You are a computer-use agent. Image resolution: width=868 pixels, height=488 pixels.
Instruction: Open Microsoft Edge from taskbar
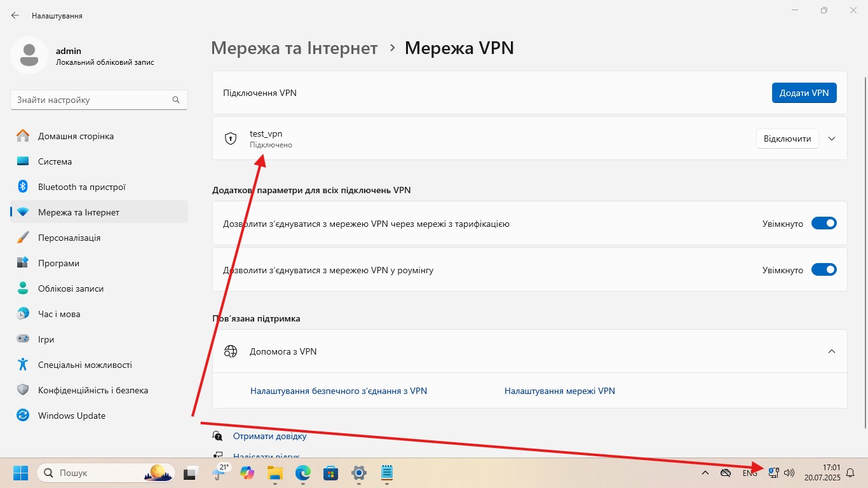point(302,473)
